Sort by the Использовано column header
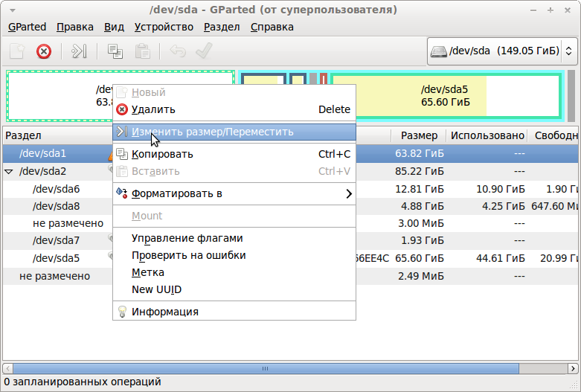 point(487,135)
